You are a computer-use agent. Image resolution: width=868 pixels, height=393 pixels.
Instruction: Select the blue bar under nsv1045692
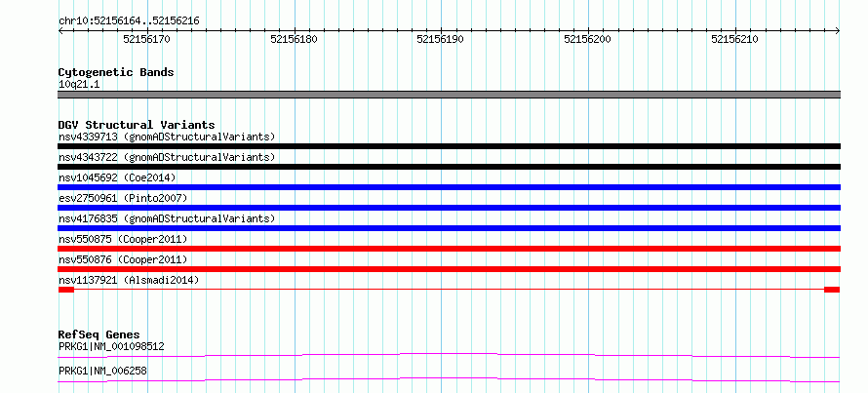(449, 187)
